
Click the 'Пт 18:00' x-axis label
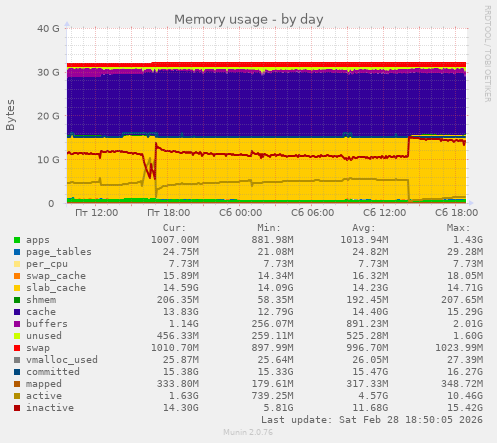point(168,213)
